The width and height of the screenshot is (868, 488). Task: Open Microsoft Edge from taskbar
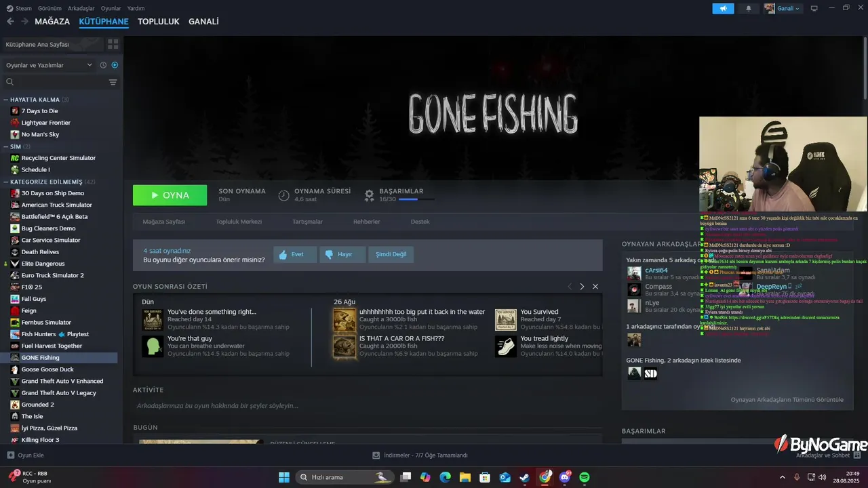[445, 477]
